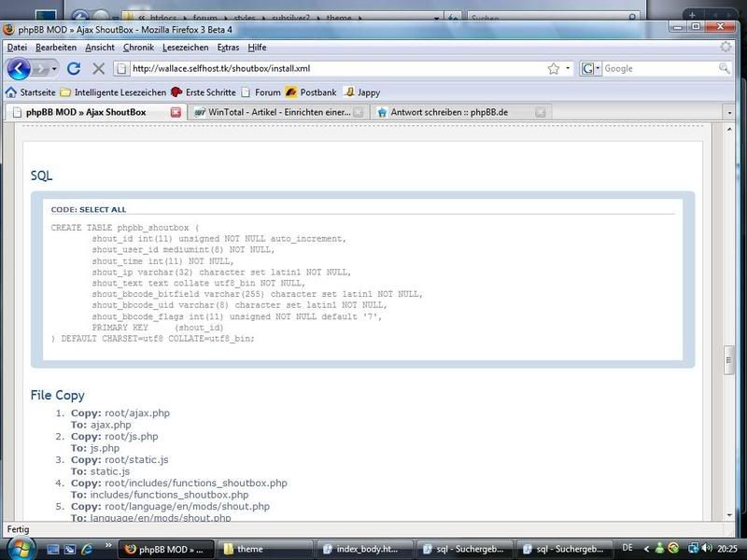
Task: Click the Google search engine icon
Action: 587,68
